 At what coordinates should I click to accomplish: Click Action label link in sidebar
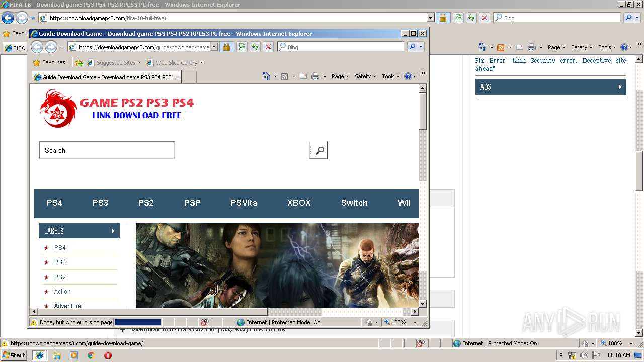click(x=62, y=292)
